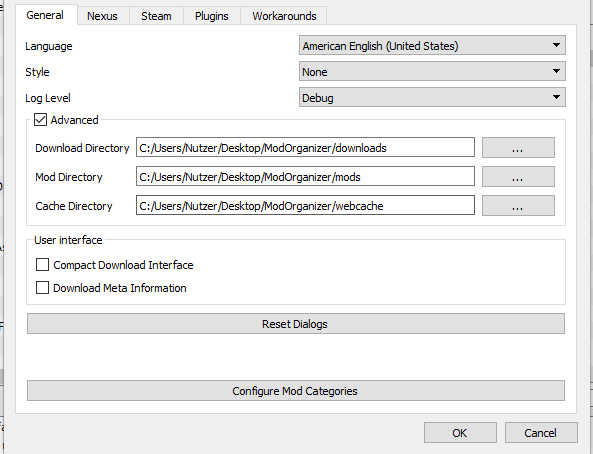
Task: Click into the Download Directory path field
Action: (305, 147)
